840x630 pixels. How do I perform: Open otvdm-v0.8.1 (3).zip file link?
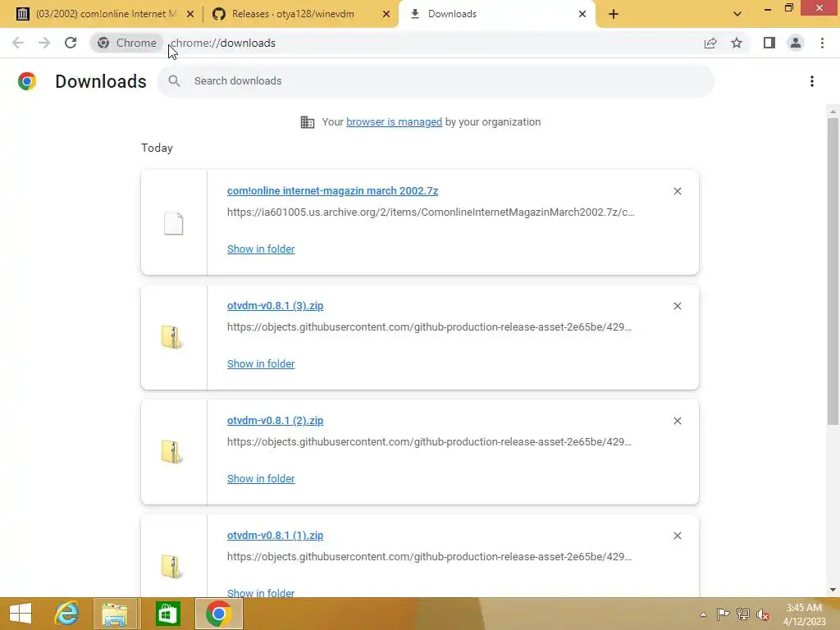point(275,306)
